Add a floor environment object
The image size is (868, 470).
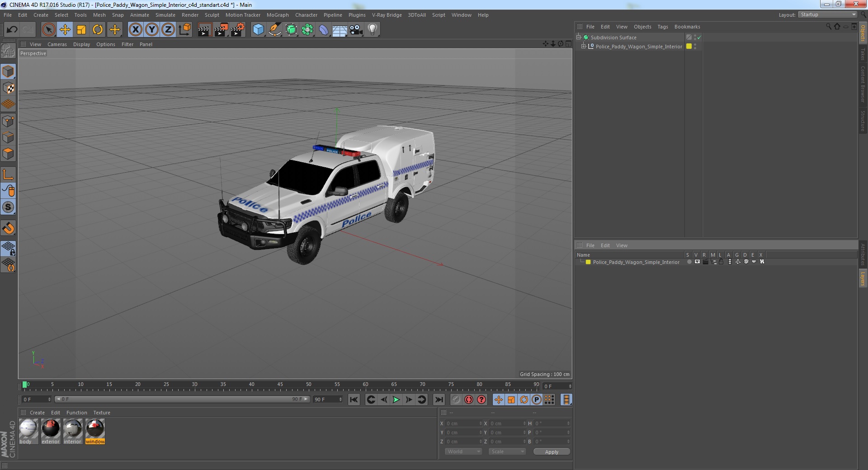coord(340,30)
